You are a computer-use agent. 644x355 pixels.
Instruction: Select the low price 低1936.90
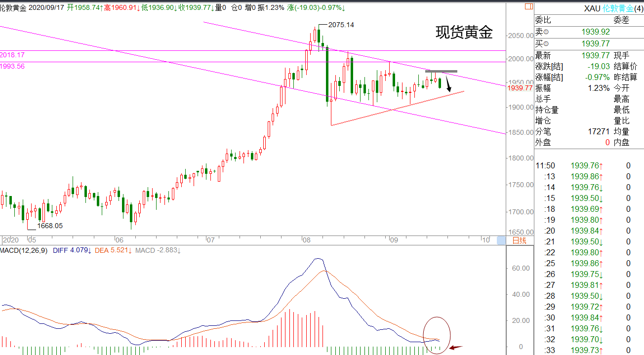click(160, 7)
